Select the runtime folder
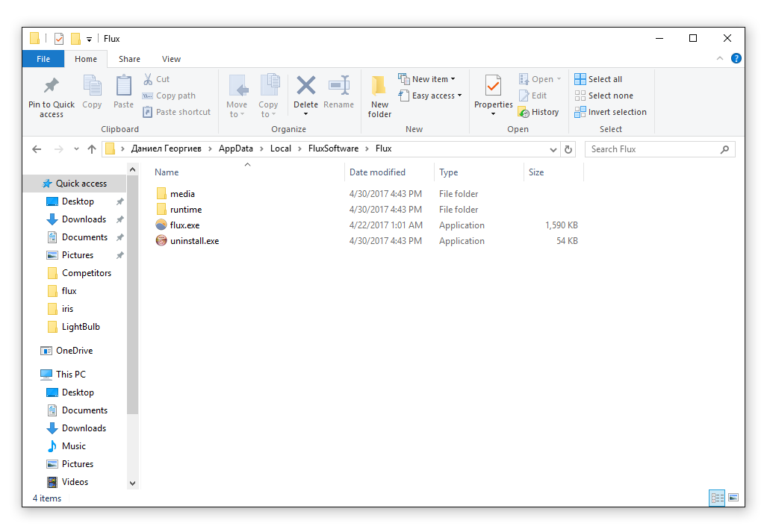Viewport: 767px width, 532px height. [186, 210]
